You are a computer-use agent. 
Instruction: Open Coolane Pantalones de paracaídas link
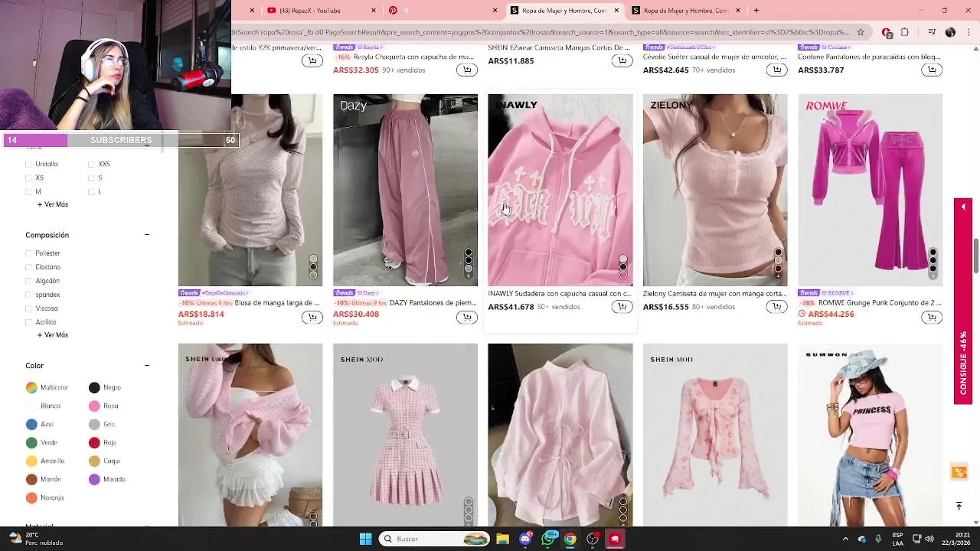869,57
